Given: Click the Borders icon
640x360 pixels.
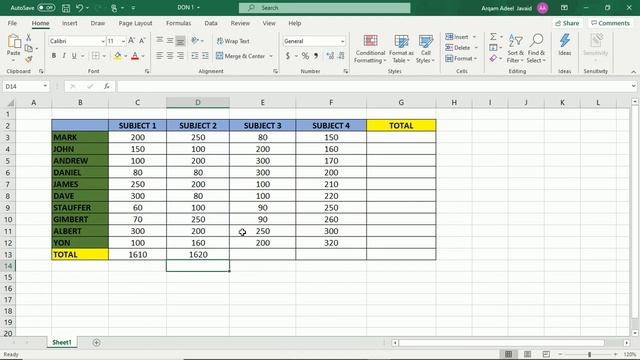Looking at the screenshot, I should (96, 56).
